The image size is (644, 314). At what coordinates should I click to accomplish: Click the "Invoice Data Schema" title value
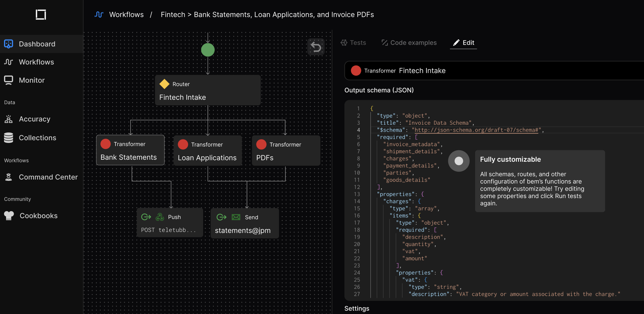[438, 123]
